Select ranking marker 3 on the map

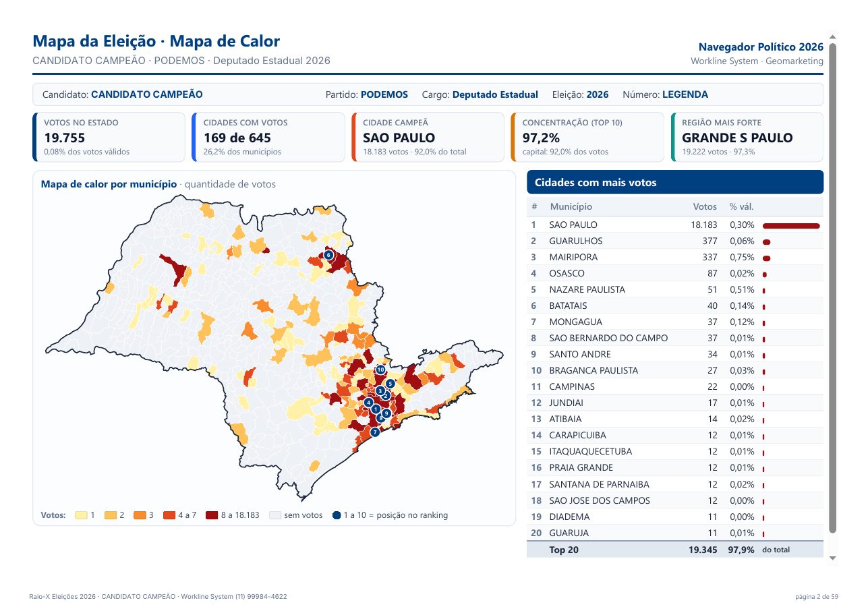tap(380, 390)
